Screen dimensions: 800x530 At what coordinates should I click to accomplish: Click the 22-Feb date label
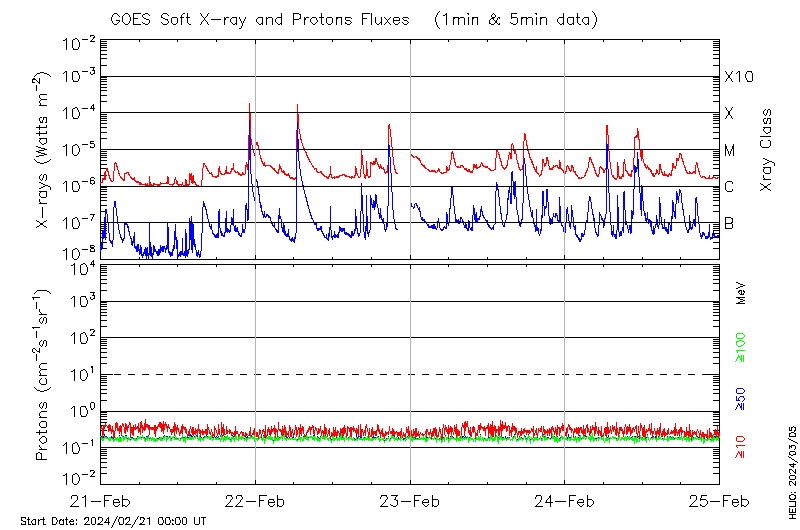(255, 501)
